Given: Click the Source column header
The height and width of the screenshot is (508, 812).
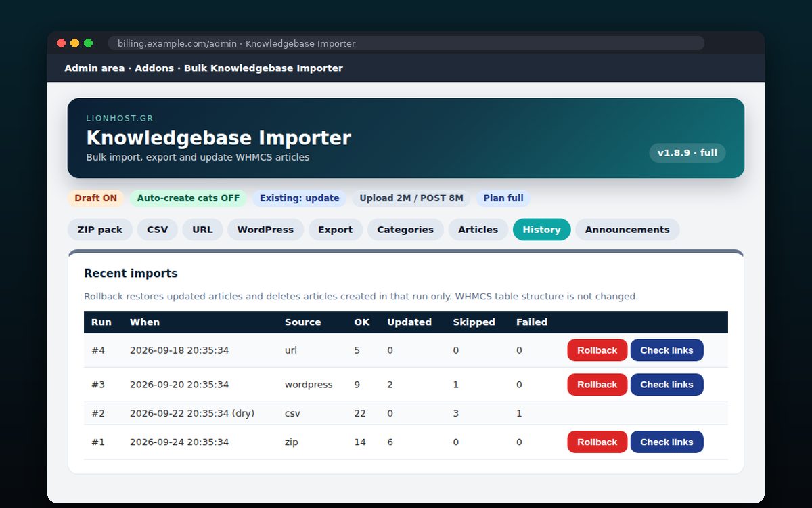Looking at the screenshot, I should 303,322.
